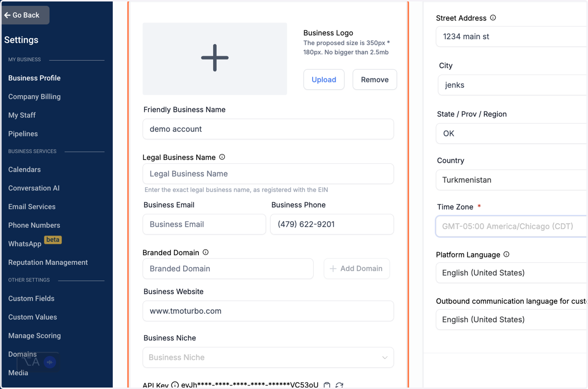The height and width of the screenshot is (389, 588).
Task: Click the Business Phone field
Action: coord(332,224)
